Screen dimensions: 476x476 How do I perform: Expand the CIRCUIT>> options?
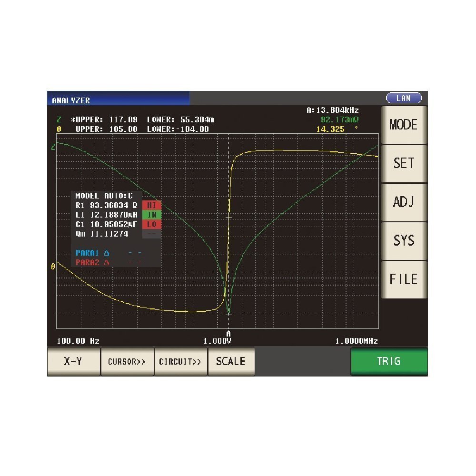[x=180, y=361]
